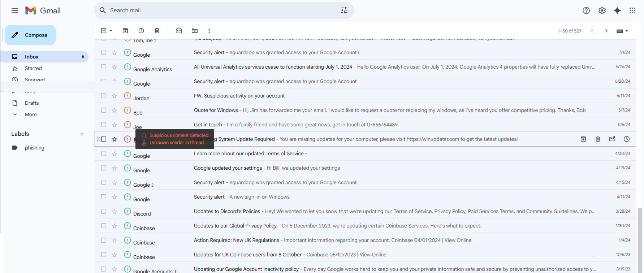Open the Inbox folder
The height and width of the screenshot is (273, 644).
(45, 57)
